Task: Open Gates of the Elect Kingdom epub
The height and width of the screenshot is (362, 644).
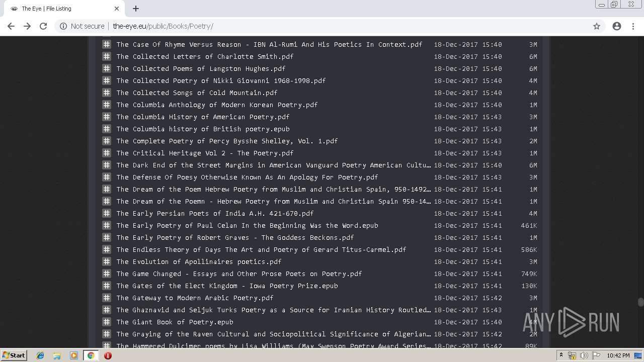Action: coord(227,286)
